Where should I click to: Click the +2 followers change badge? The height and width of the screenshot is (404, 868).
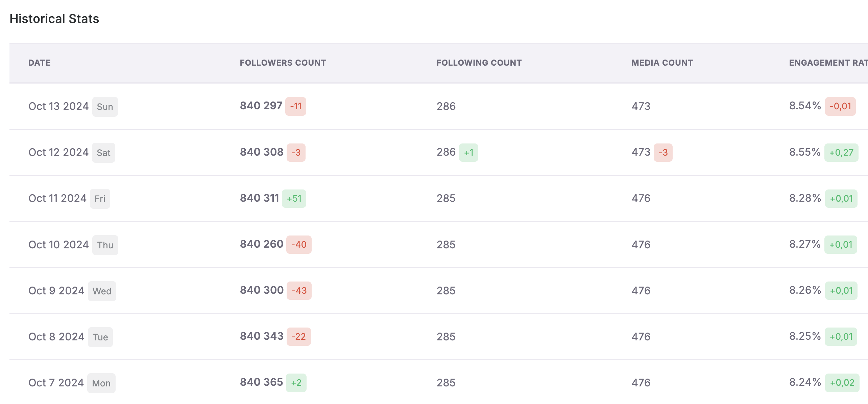click(296, 383)
